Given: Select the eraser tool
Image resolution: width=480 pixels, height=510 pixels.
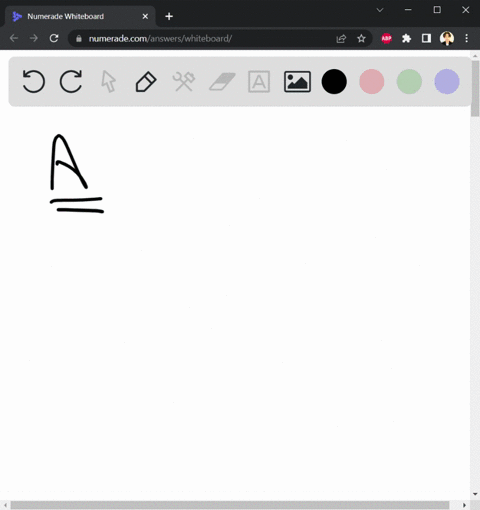Looking at the screenshot, I should pyautogui.click(x=222, y=82).
